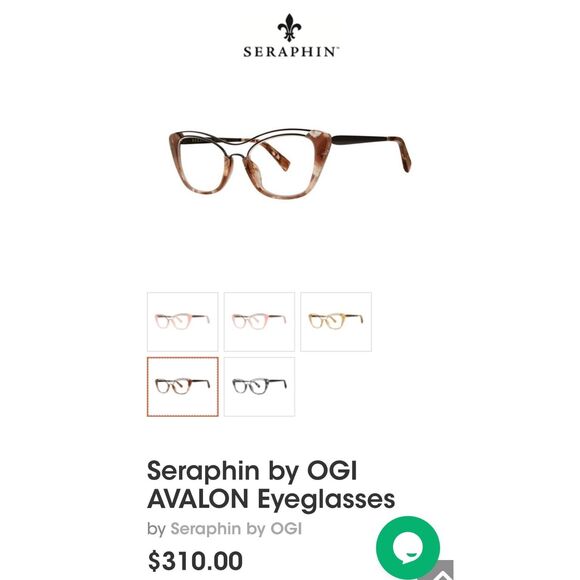Screen dimensions: 580x580
Task: Click the 'Seraphin by OGI' title line
Action: coord(252,472)
